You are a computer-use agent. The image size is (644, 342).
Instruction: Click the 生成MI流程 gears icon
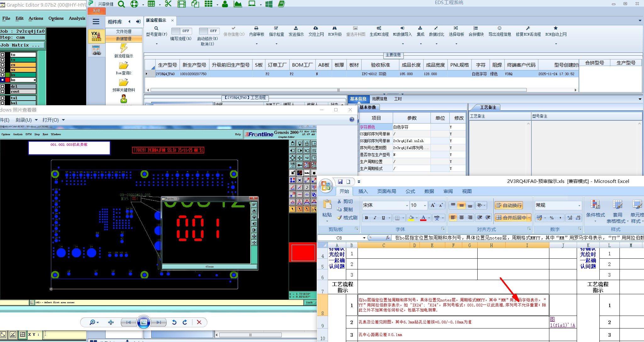379,28
